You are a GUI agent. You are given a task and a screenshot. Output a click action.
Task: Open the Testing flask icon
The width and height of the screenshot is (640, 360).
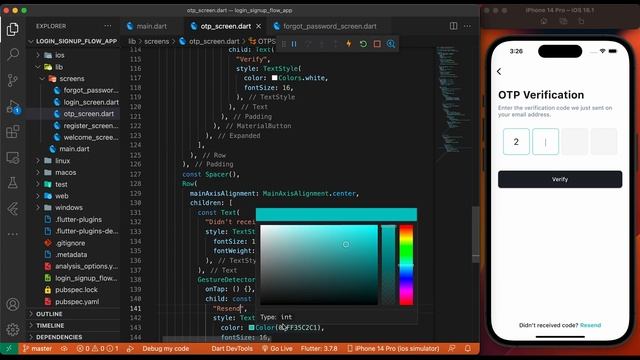click(13, 182)
